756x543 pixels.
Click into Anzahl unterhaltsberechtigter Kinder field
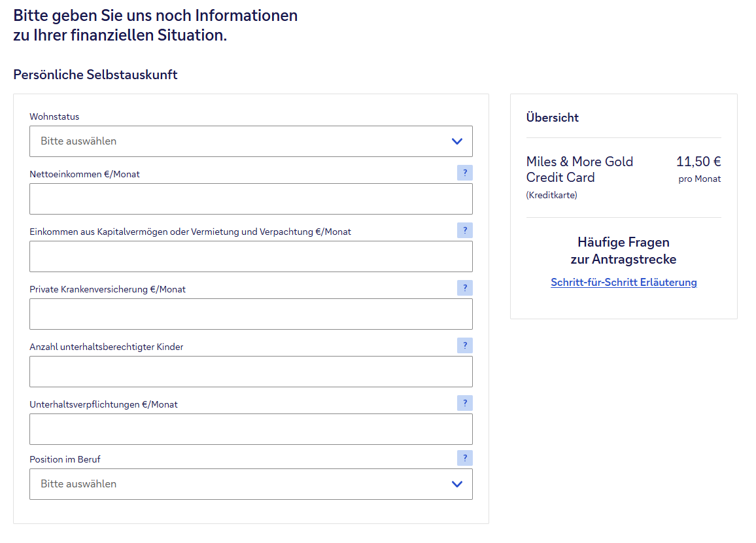(x=250, y=372)
